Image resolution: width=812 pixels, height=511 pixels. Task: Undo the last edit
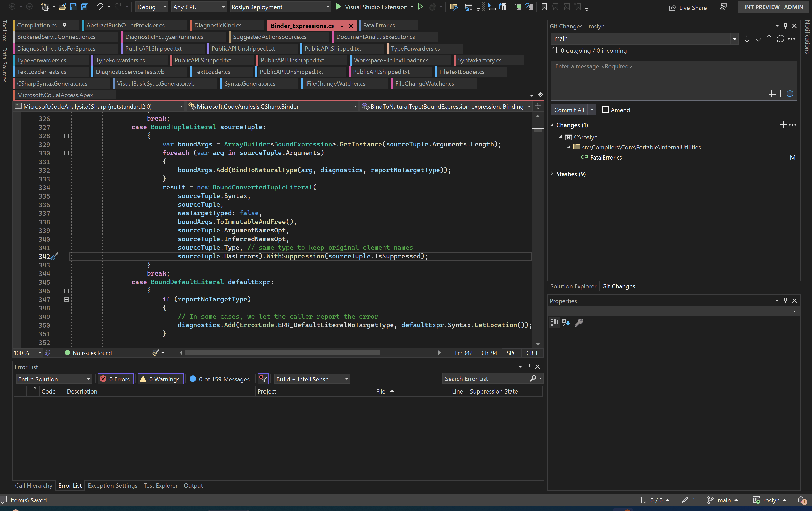pyautogui.click(x=100, y=7)
